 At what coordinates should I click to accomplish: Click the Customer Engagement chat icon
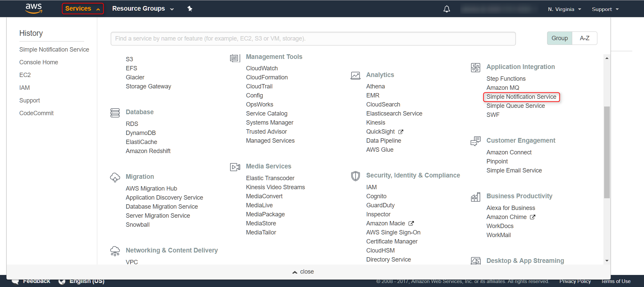point(475,141)
